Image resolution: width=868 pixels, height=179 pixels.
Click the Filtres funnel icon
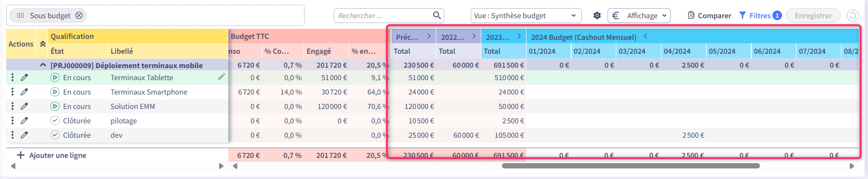(743, 15)
